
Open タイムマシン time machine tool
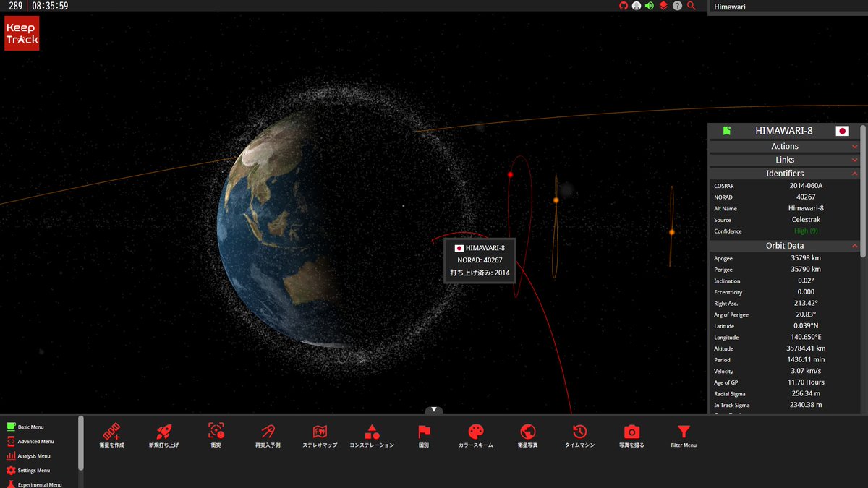[580, 436]
